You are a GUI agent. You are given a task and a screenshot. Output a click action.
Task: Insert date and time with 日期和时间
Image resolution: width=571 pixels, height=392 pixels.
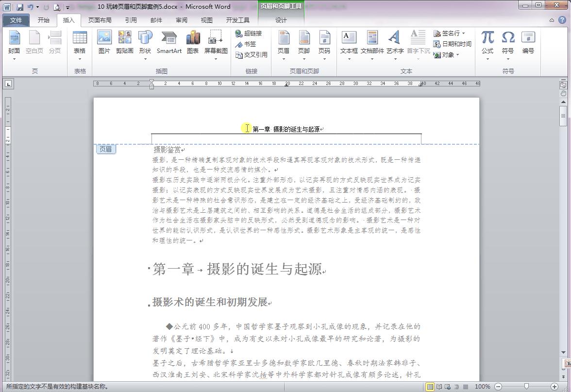point(454,43)
